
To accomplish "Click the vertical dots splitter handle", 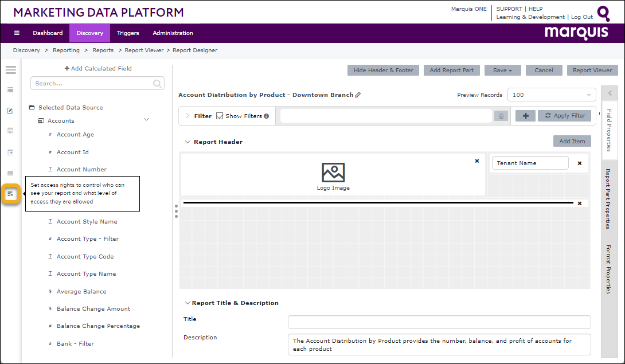I will [176, 212].
